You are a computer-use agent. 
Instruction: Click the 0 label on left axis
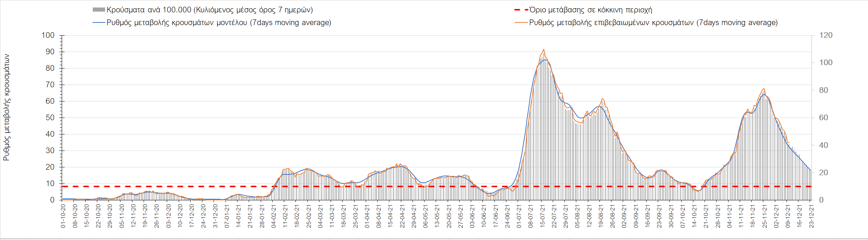pyautogui.click(x=52, y=200)
